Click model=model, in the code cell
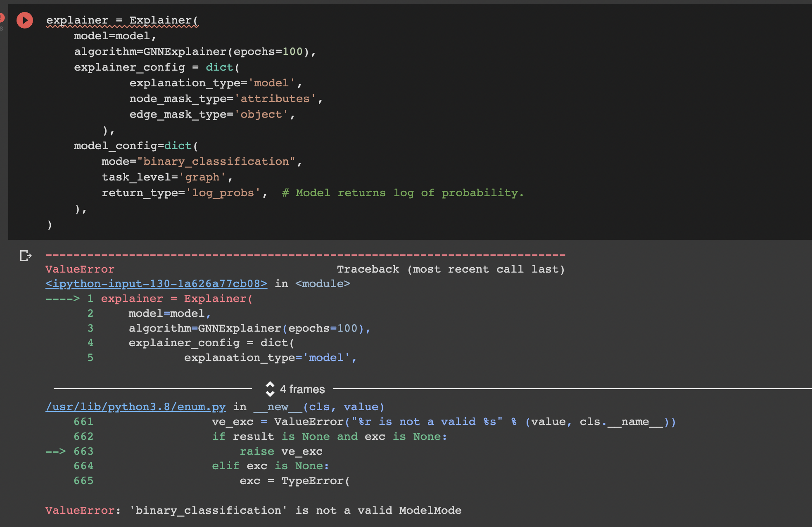The image size is (812, 527). tap(115, 36)
